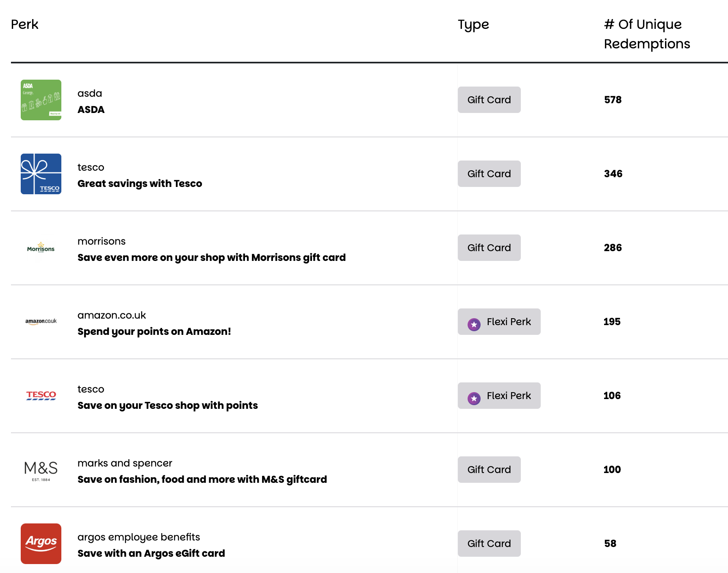Open 'Save on your Tesco shop with points'
The width and height of the screenshot is (728, 573).
(x=168, y=406)
